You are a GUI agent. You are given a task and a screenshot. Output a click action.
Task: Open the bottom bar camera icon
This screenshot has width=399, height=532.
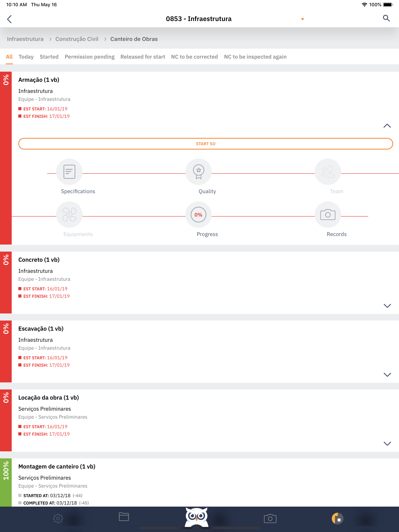270,519
